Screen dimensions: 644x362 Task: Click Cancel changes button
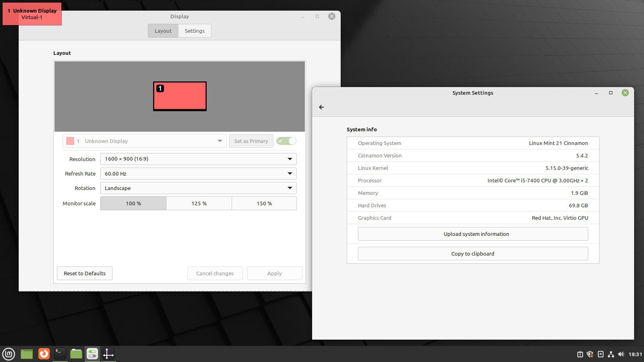pos(215,274)
